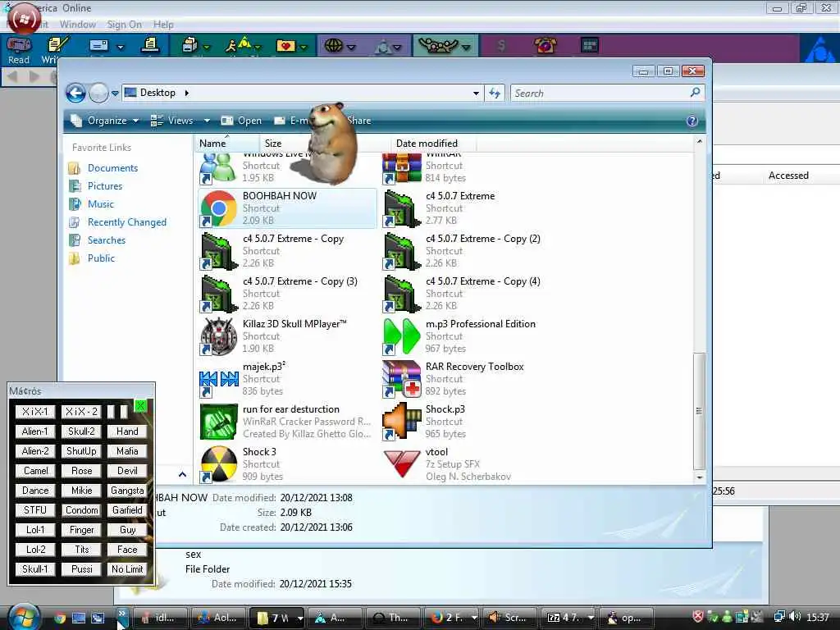840x630 pixels.
Task: Sort by Date modified column header
Action: (x=433, y=143)
